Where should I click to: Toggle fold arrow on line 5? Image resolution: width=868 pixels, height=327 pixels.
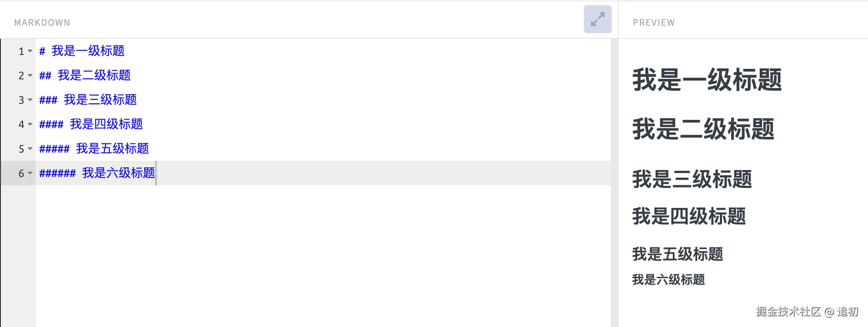click(30, 149)
